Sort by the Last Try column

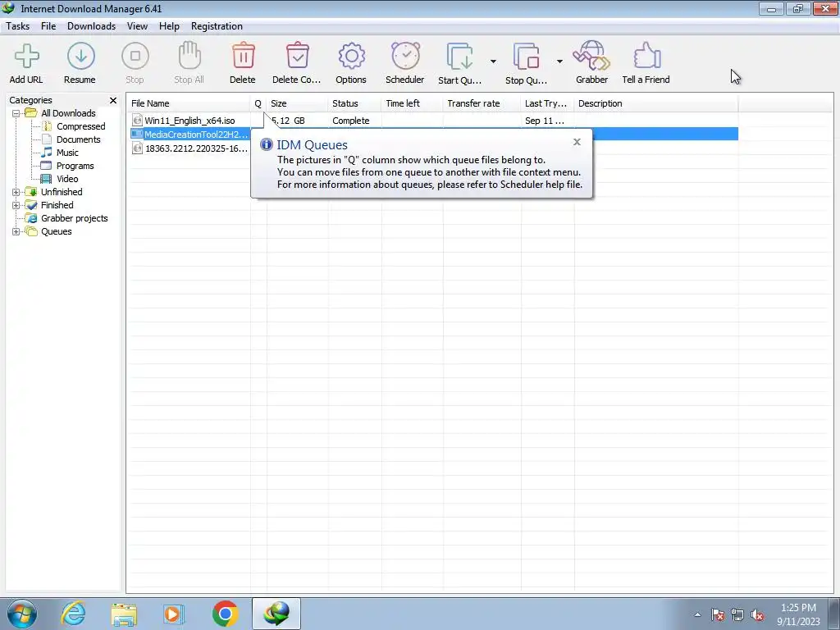click(x=547, y=103)
